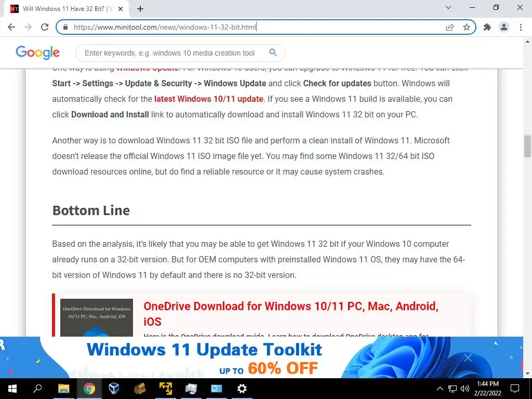Close the Will Windows 11 Have 32 Bit tab
The height and width of the screenshot is (399, 532).
tap(121, 9)
